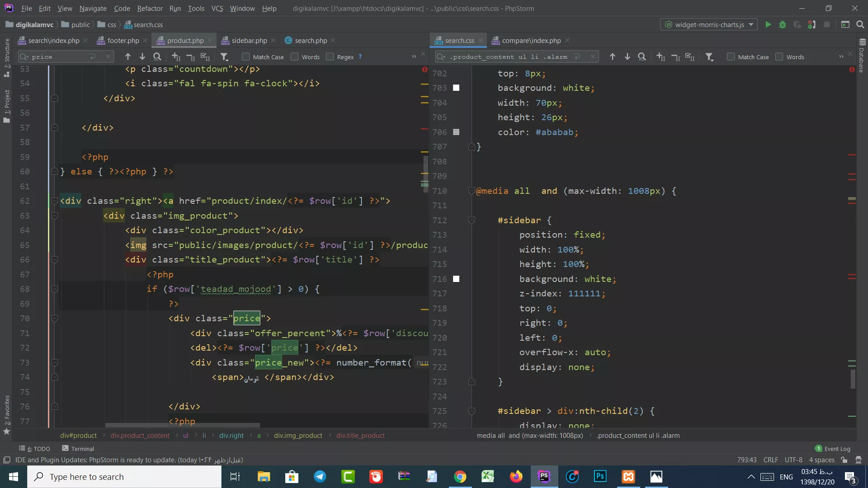Open run configuration dropdown widget-morris-charts.js
868x488 pixels.
709,24
